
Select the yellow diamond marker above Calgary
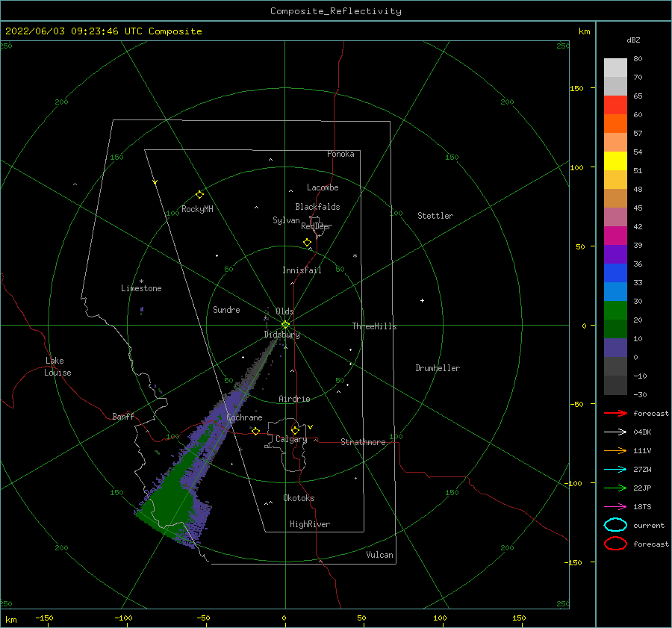(x=295, y=430)
